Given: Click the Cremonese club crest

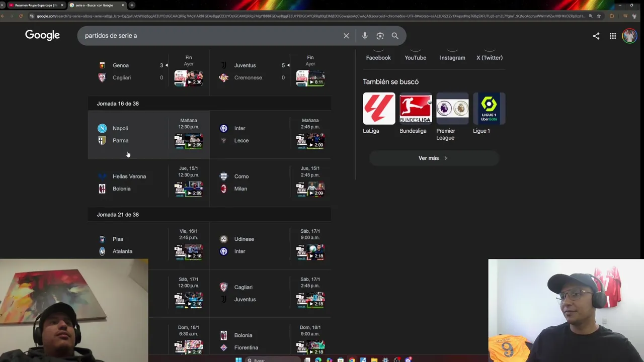Looking at the screenshot, I should [224, 77].
